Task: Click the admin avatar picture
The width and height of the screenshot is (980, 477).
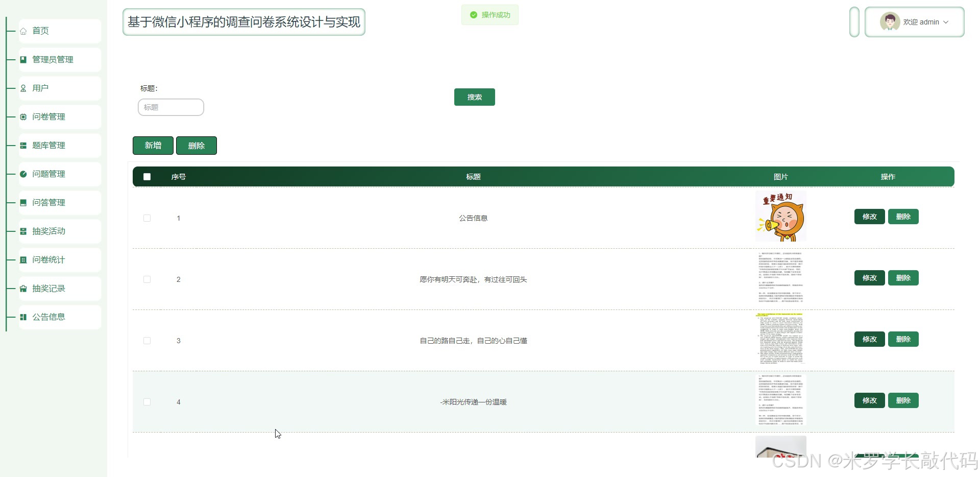Action: [890, 22]
